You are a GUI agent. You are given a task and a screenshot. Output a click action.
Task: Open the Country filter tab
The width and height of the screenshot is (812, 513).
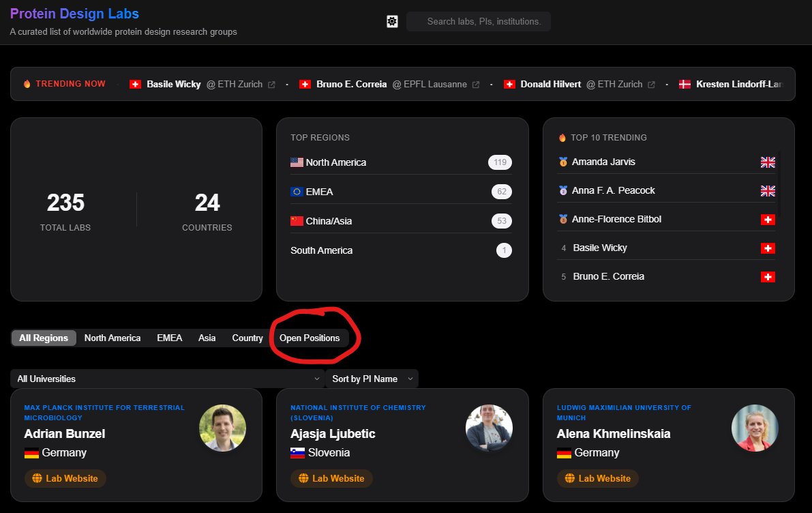[247, 338]
